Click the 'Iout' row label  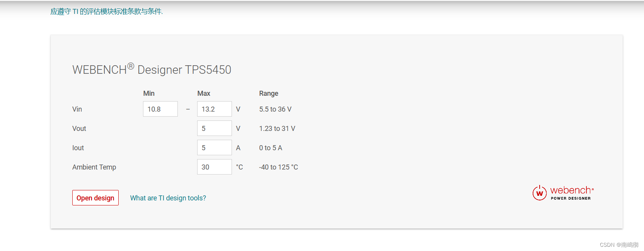[x=78, y=148]
